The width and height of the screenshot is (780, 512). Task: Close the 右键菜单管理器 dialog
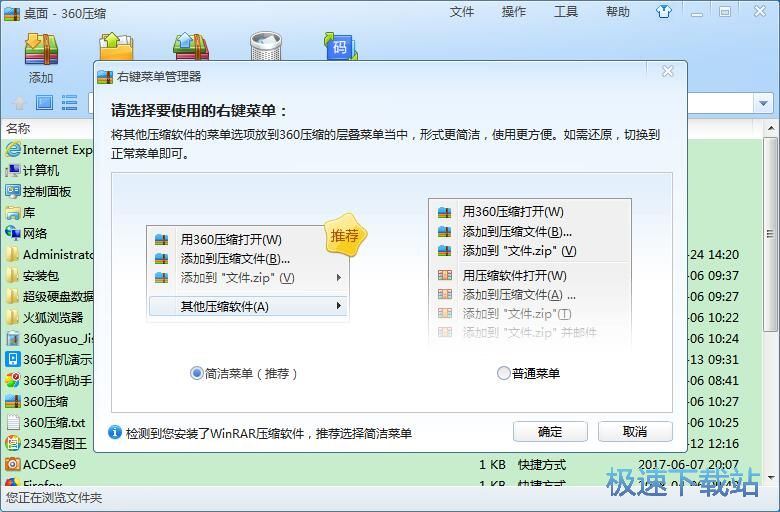[668, 72]
